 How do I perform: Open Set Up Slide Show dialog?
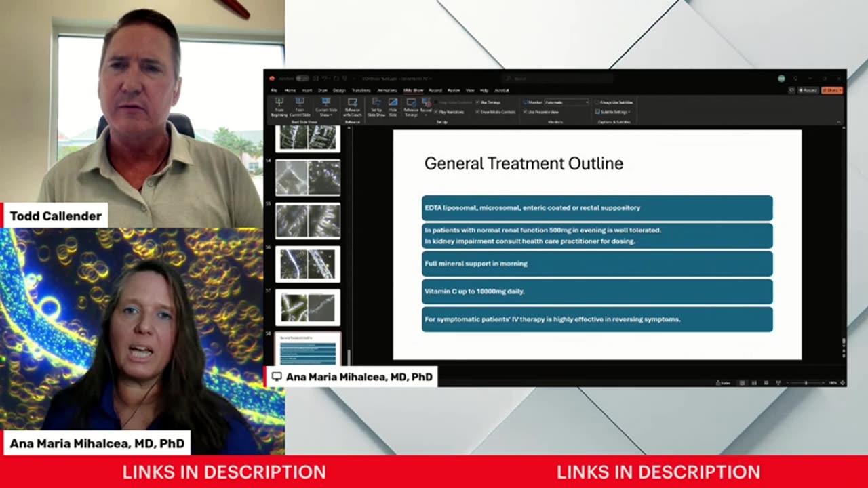click(376, 107)
